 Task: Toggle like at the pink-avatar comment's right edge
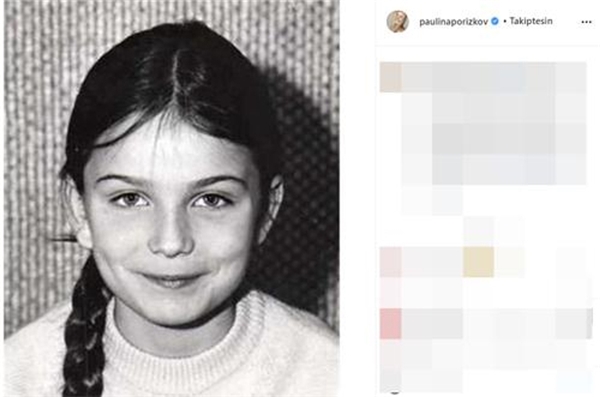571,262
